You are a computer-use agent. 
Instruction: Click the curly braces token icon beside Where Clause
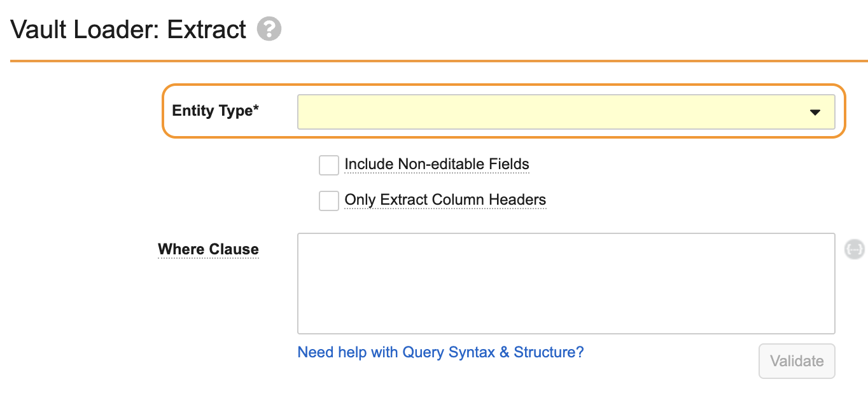(854, 249)
